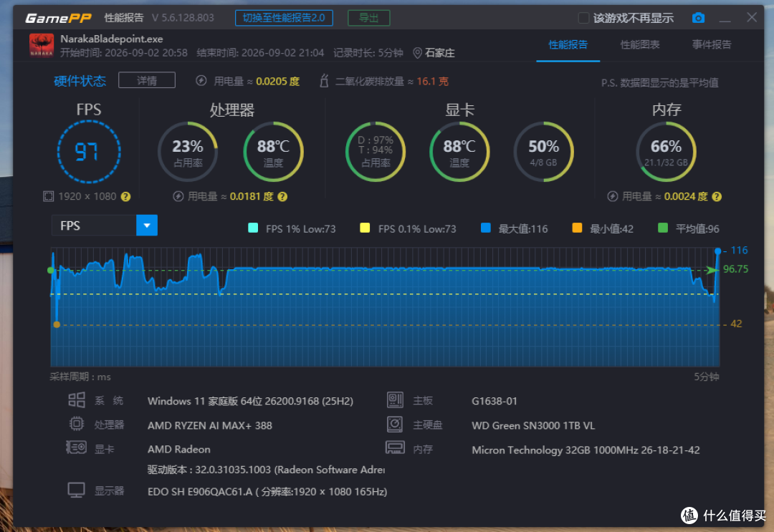Screen dimensions: 774x532
Task: Click the main disk (主硬盘) icon
Action: tap(395, 424)
